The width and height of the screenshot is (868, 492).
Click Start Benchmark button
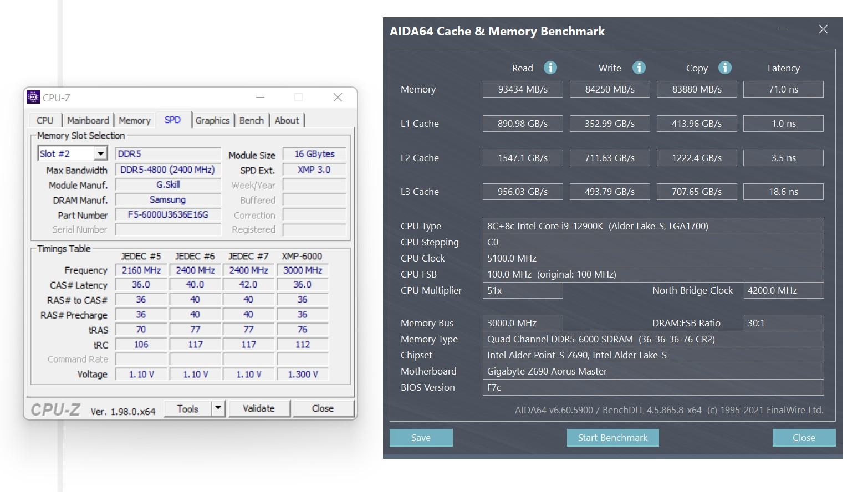(x=612, y=438)
